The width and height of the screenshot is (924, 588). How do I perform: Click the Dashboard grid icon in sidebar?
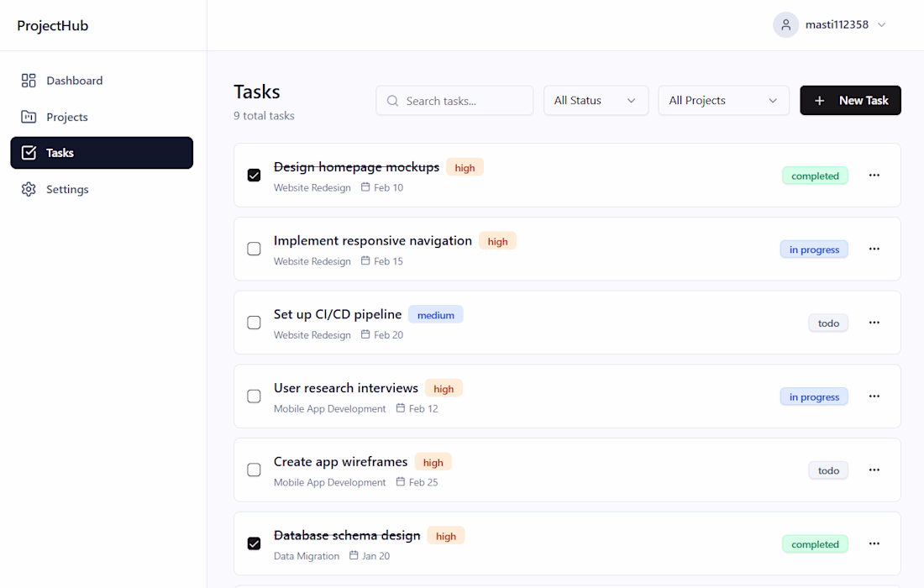tap(29, 81)
